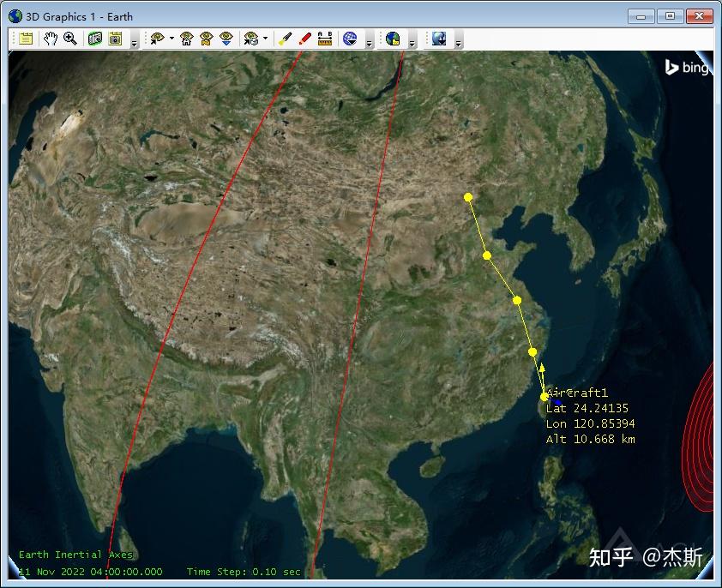
Task: Minimize the 3D Graphics 1 window
Action: click(x=641, y=16)
